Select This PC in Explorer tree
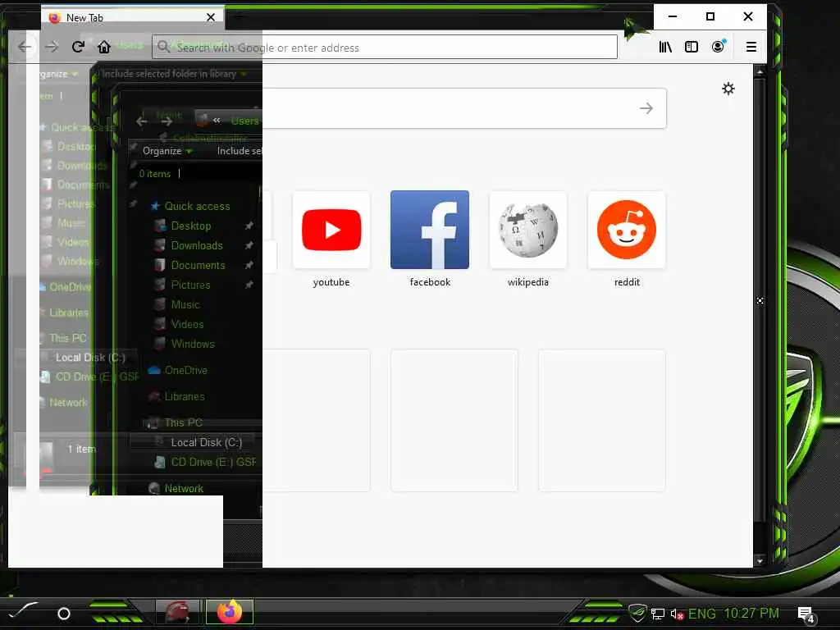Screen dimensions: 840x630 click(x=183, y=422)
